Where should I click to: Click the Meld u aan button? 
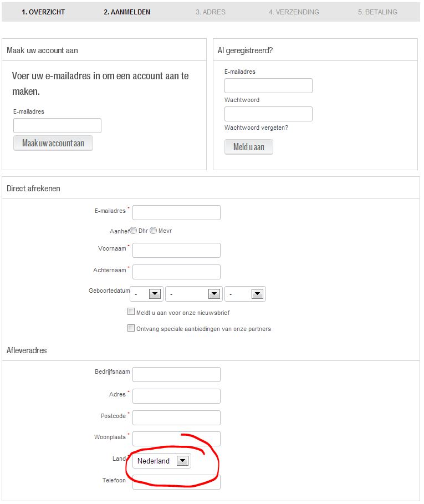pos(248,147)
